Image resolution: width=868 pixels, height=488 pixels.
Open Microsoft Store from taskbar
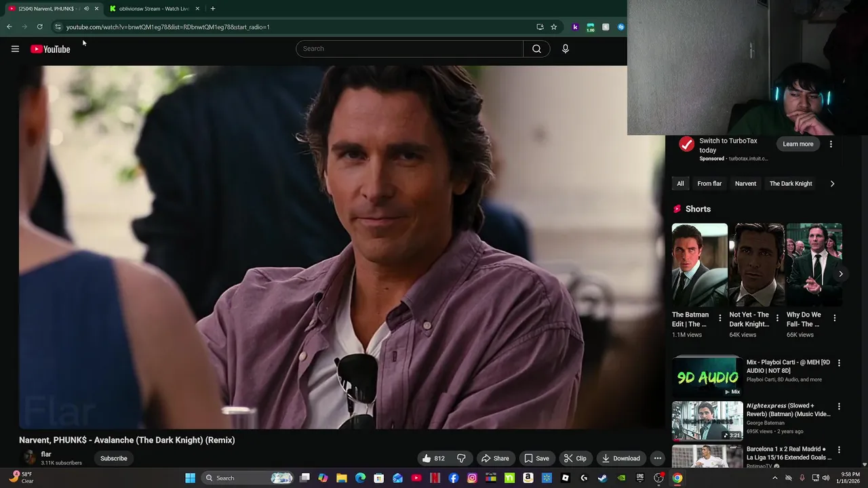(379, 478)
